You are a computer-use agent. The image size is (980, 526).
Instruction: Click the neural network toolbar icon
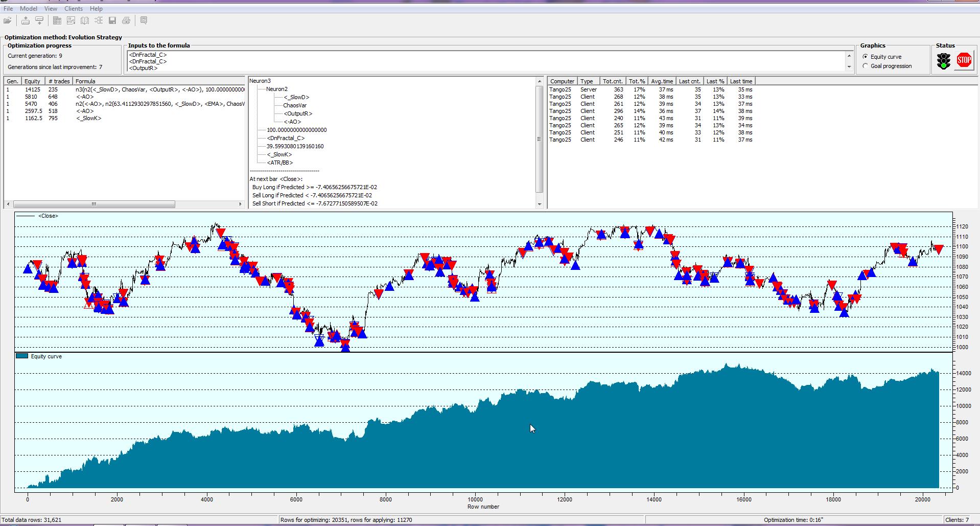click(99, 20)
